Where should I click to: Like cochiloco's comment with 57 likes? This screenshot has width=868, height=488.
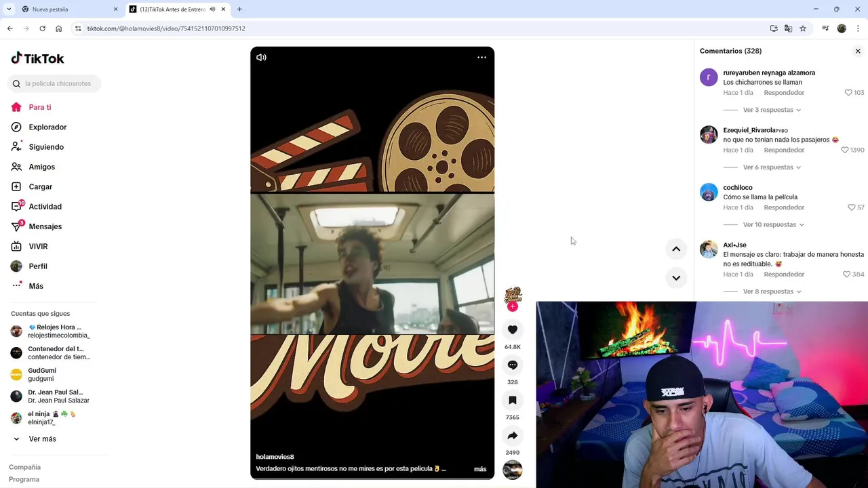point(852,207)
